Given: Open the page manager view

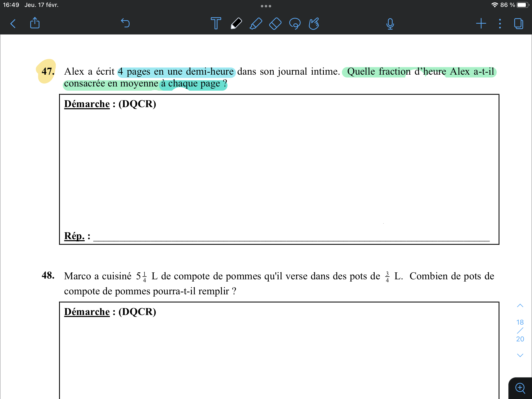Looking at the screenshot, I should (x=519, y=24).
